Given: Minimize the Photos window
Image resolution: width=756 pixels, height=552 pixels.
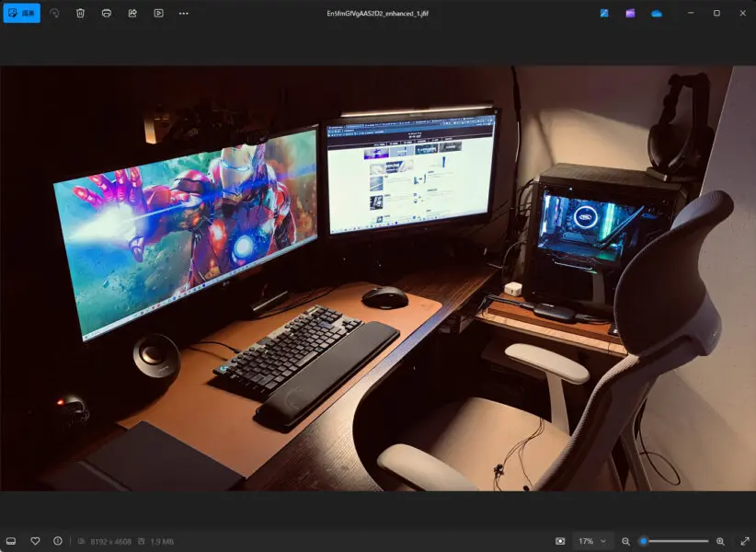Looking at the screenshot, I should [x=691, y=13].
